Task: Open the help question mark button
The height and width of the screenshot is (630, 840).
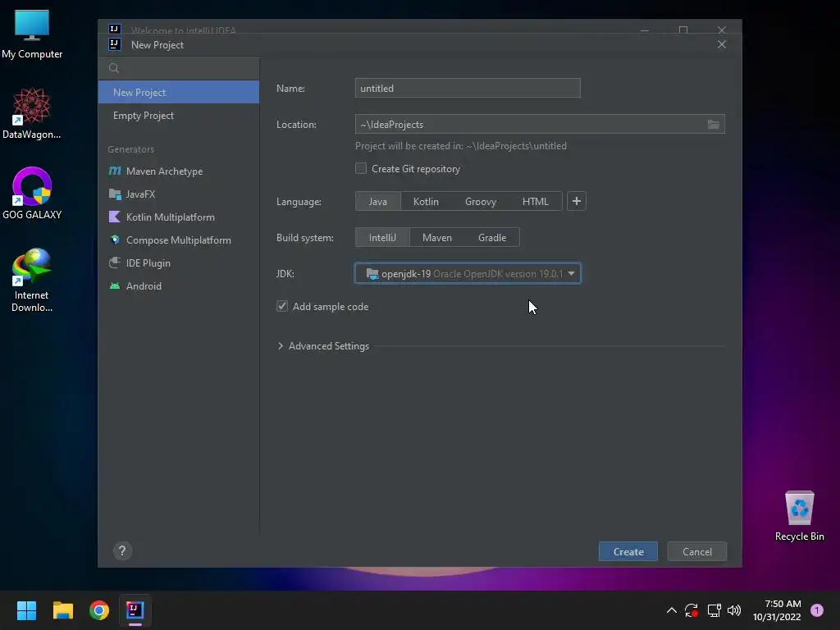Action: [122, 550]
